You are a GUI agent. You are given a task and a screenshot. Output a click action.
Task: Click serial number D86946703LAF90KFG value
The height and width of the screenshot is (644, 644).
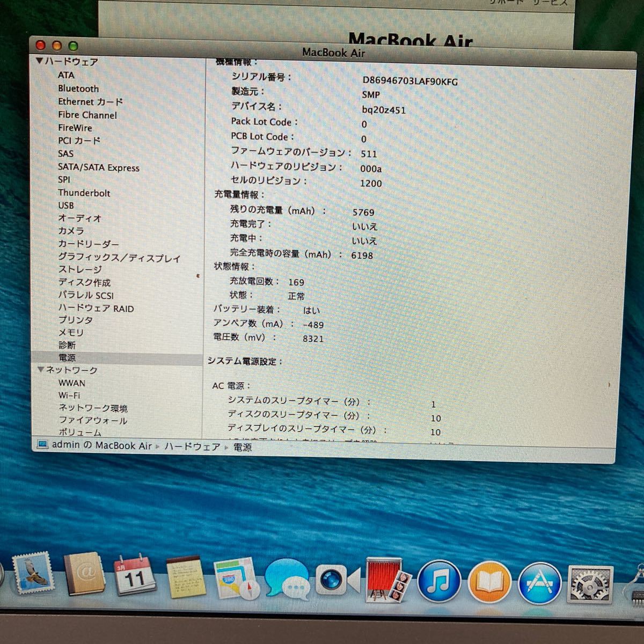point(410,81)
